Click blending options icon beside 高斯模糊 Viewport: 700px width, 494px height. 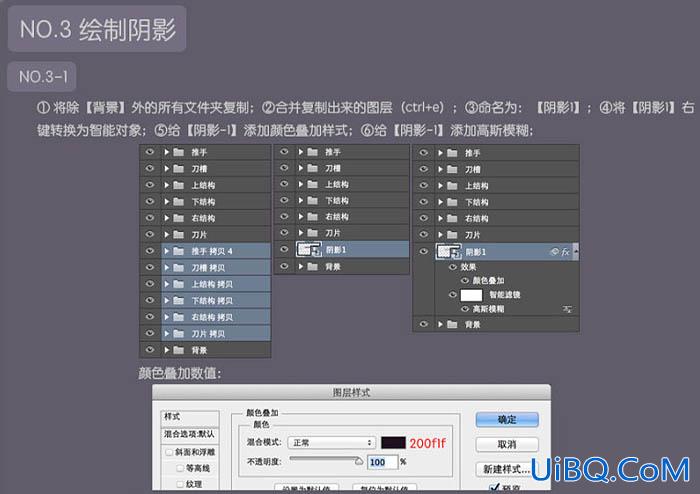(x=567, y=309)
